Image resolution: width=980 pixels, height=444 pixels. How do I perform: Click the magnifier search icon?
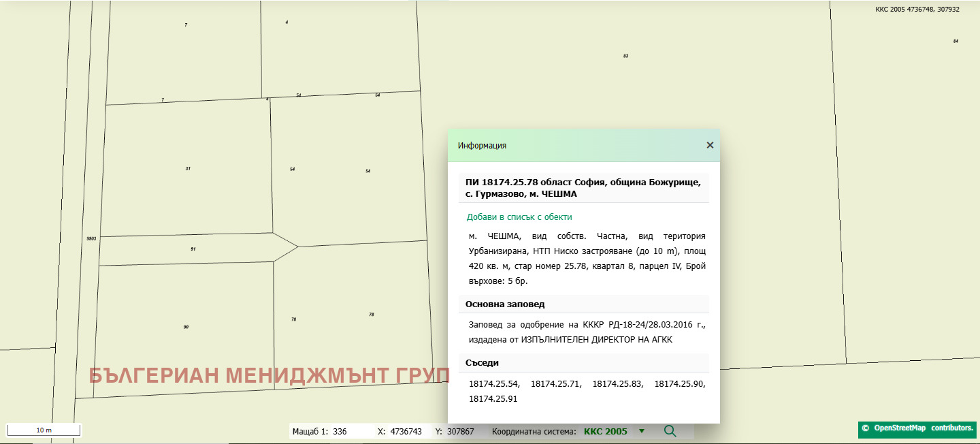coord(670,431)
